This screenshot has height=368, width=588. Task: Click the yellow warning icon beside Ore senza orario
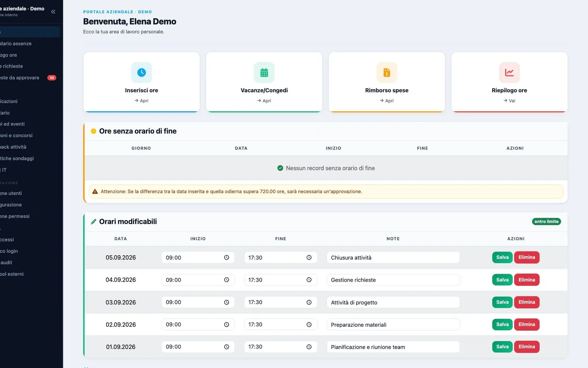(x=94, y=131)
